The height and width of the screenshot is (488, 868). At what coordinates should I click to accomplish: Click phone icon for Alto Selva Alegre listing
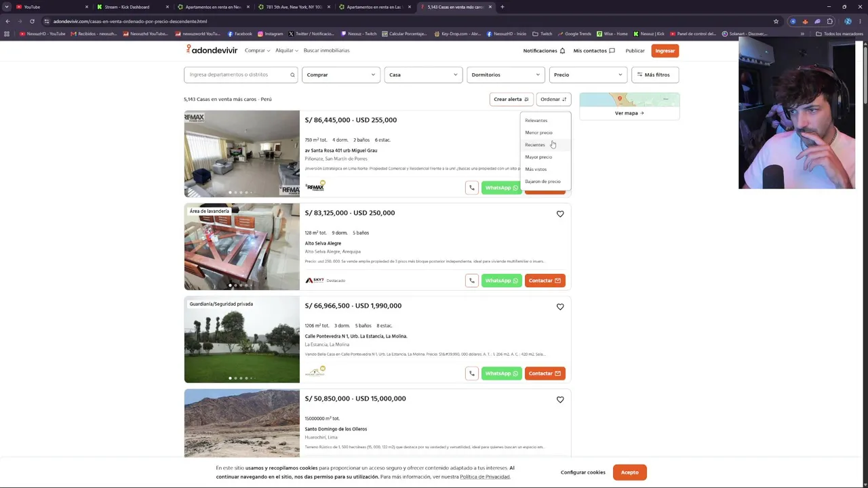coord(472,281)
